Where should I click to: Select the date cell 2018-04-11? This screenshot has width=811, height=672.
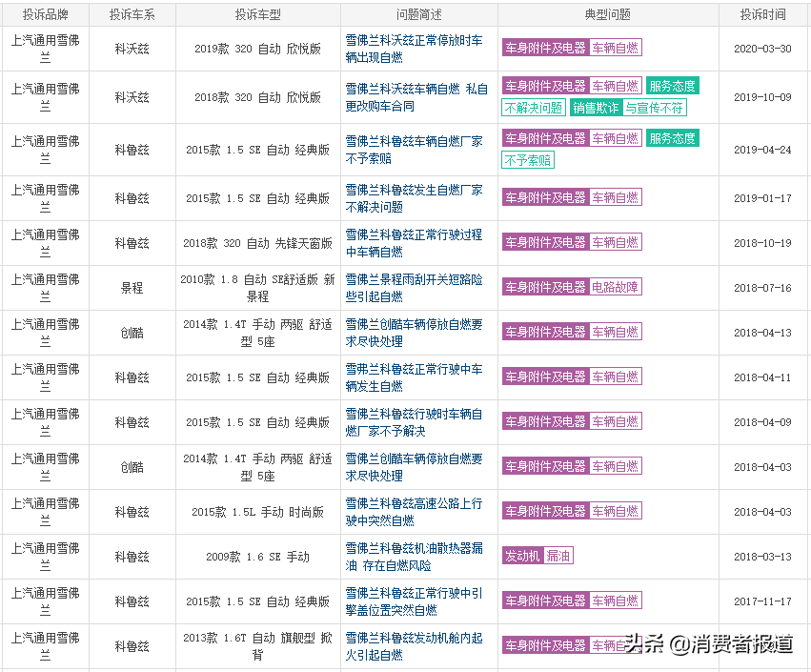point(763,377)
